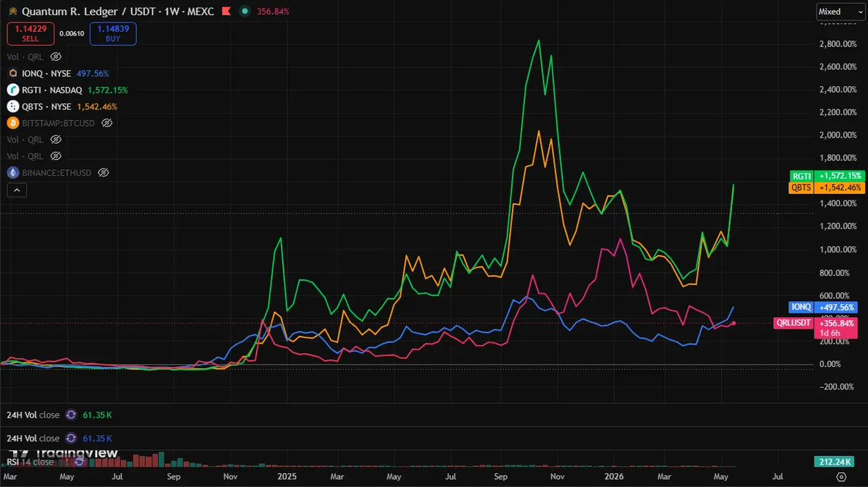
Task: Show Vol · QRL indicator directly below BITSTAMP:BTCUSD
Action: click(x=56, y=140)
